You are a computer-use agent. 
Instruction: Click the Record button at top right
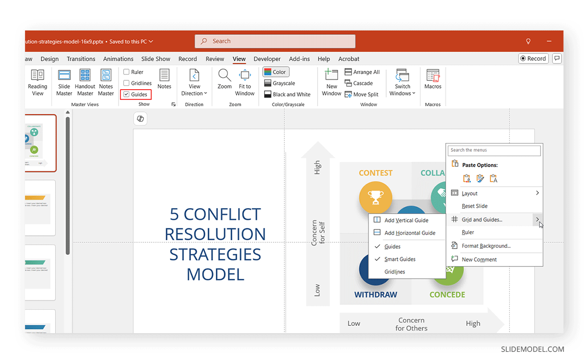point(533,58)
